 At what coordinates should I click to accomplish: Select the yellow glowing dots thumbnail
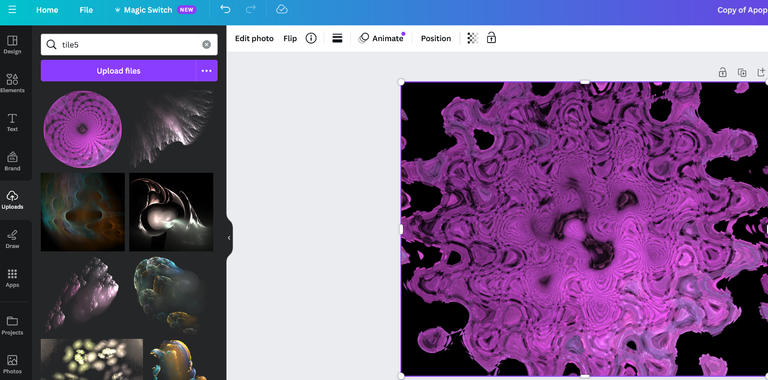92,359
